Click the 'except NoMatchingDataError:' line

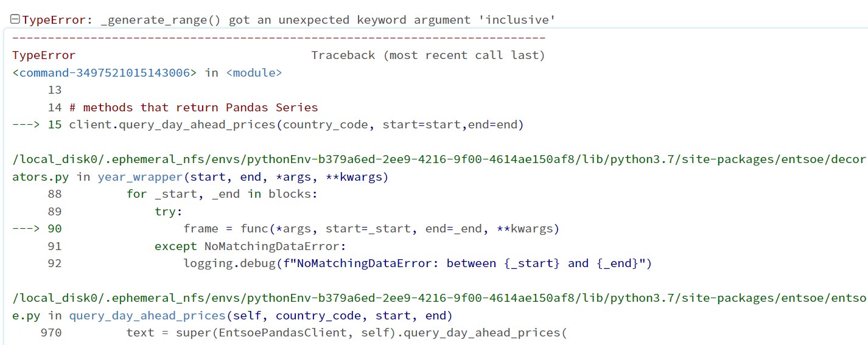point(250,246)
